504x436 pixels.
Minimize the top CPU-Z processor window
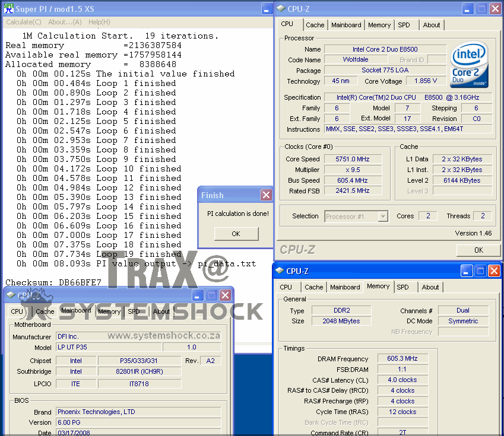tap(468, 9)
